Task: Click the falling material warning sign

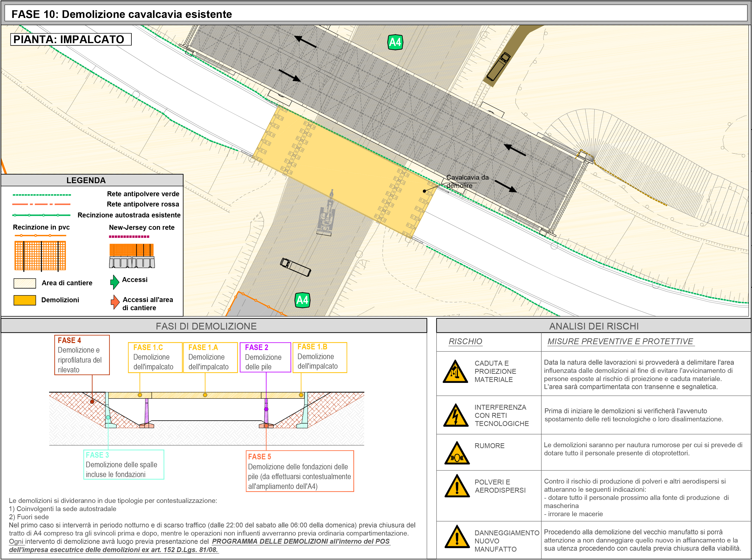Action: click(x=456, y=372)
